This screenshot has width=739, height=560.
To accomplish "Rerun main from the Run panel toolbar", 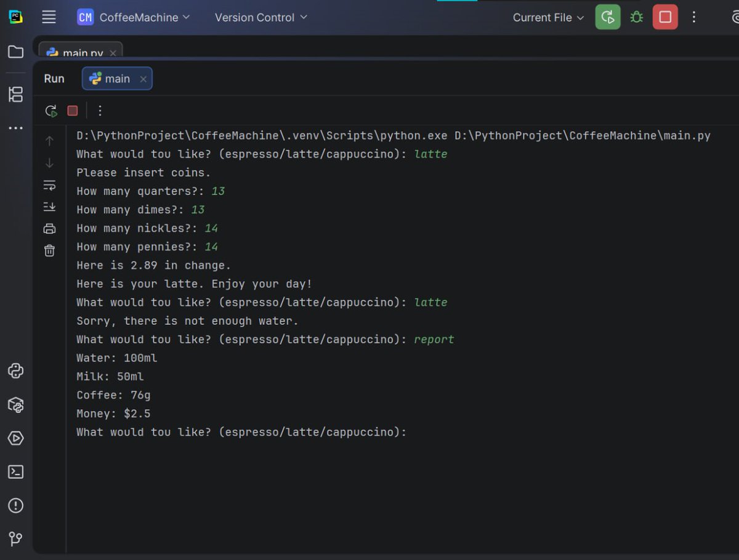I will (51, 111).
